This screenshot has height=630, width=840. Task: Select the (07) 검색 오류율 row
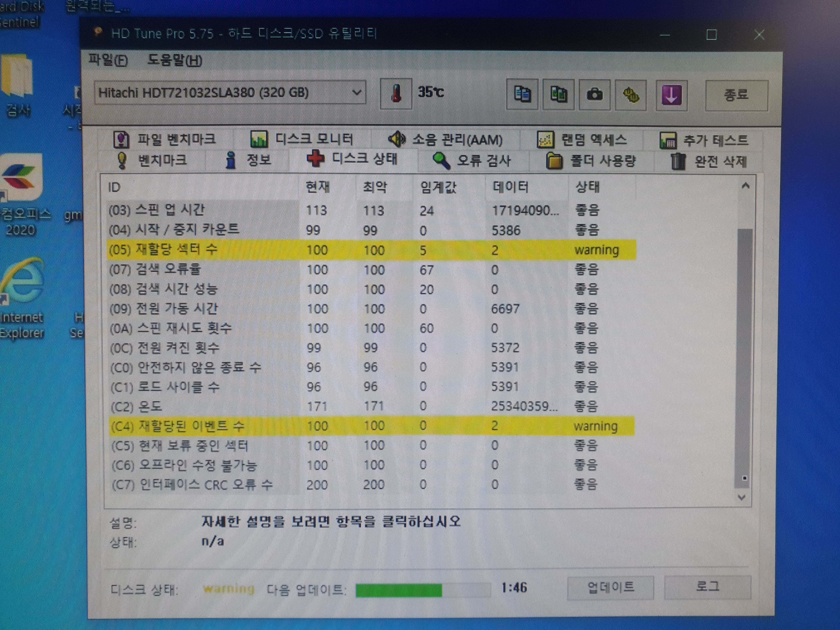[x=371, y=270]
